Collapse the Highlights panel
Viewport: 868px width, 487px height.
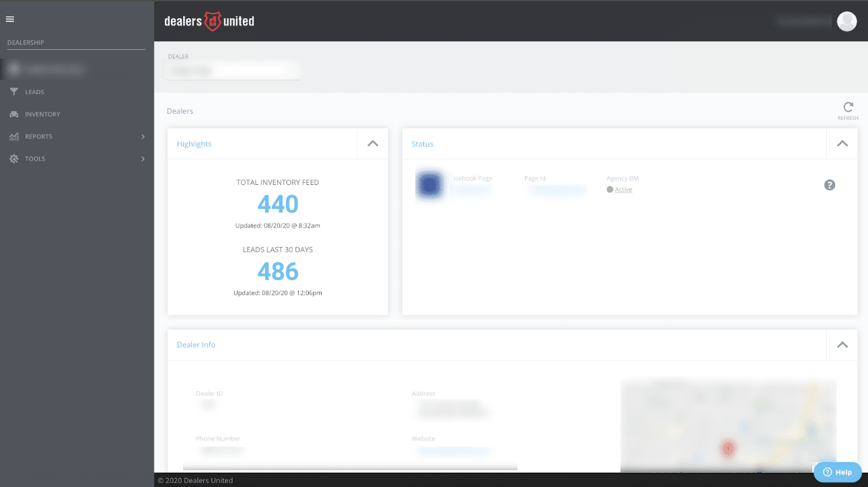tap(372, 144)
